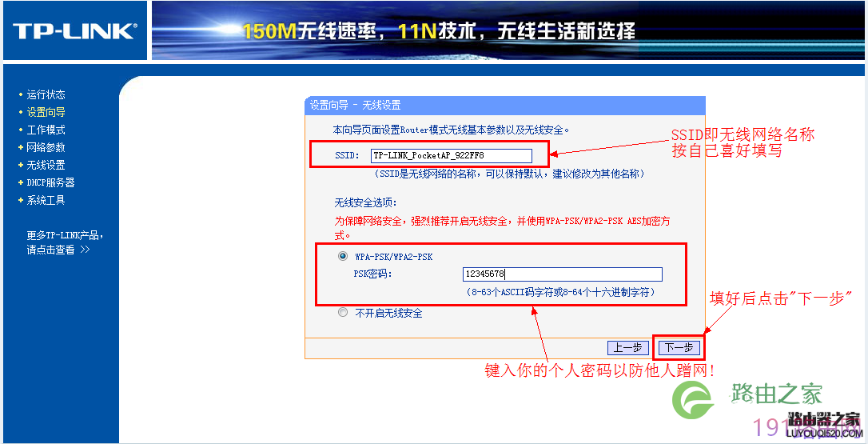Click the SSID input field
The height and width of the screenshot is (444, 868).
click(x=451, y=155)
